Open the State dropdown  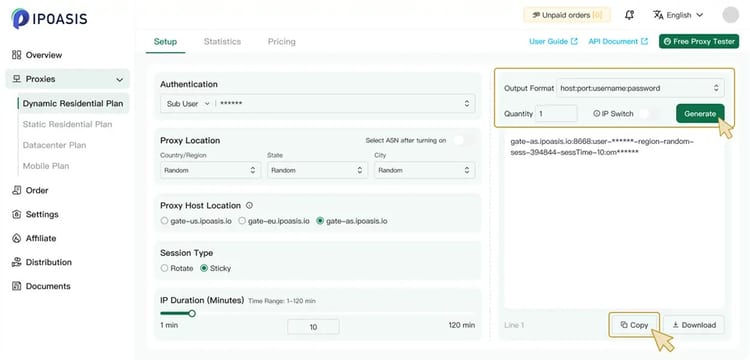click(318, 170)
